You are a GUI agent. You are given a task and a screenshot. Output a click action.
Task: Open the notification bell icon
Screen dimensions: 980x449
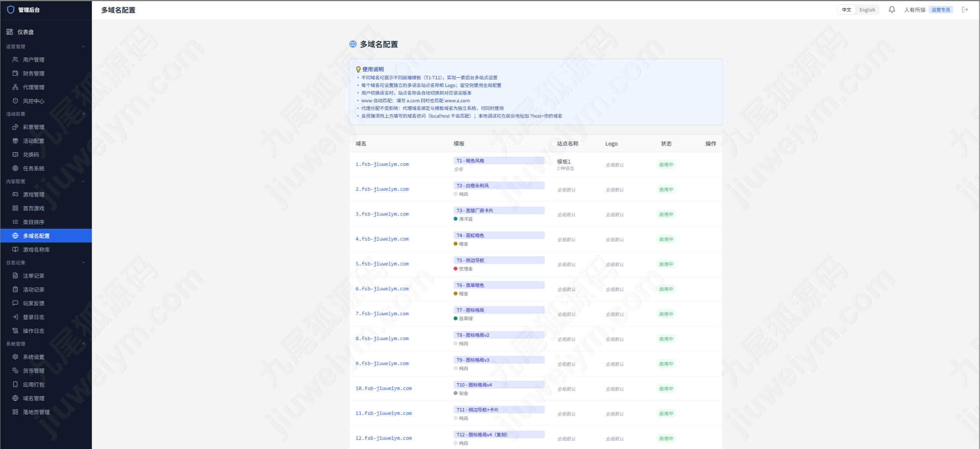892,10
